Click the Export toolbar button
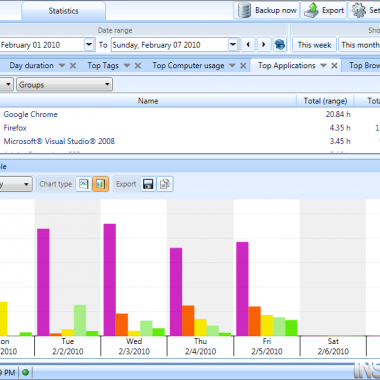 (x=324, y=11)
